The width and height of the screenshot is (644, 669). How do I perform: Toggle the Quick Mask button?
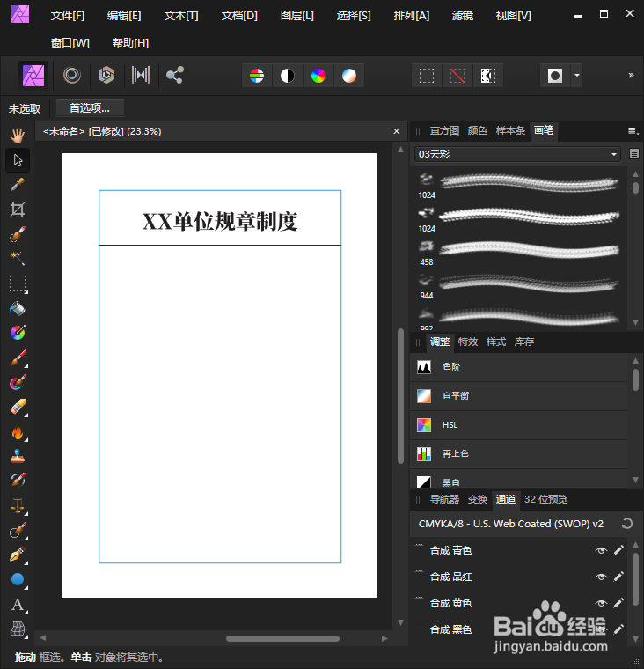pyautogui.click(x=555, y=76)
